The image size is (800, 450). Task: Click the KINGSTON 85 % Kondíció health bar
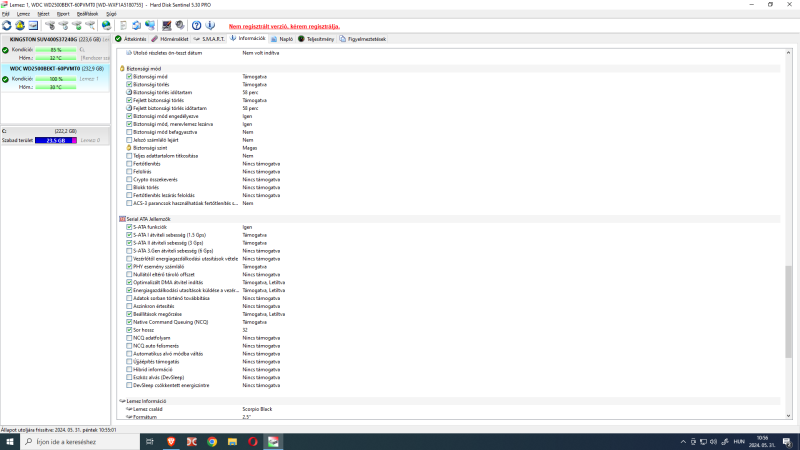56,50
